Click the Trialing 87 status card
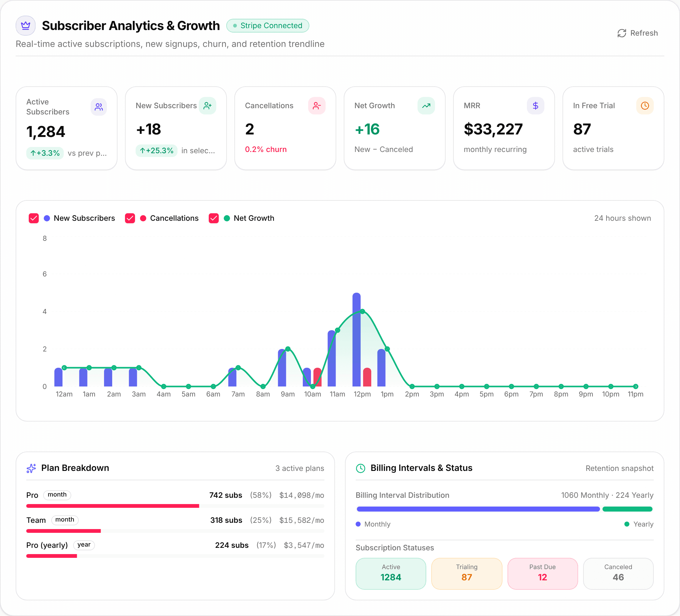 coord(467,574)
